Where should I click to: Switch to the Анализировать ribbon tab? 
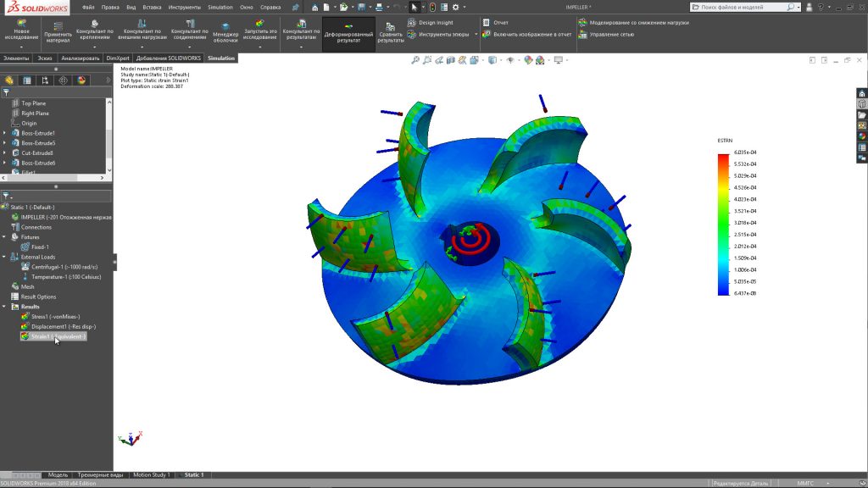[x=80, y=58]
